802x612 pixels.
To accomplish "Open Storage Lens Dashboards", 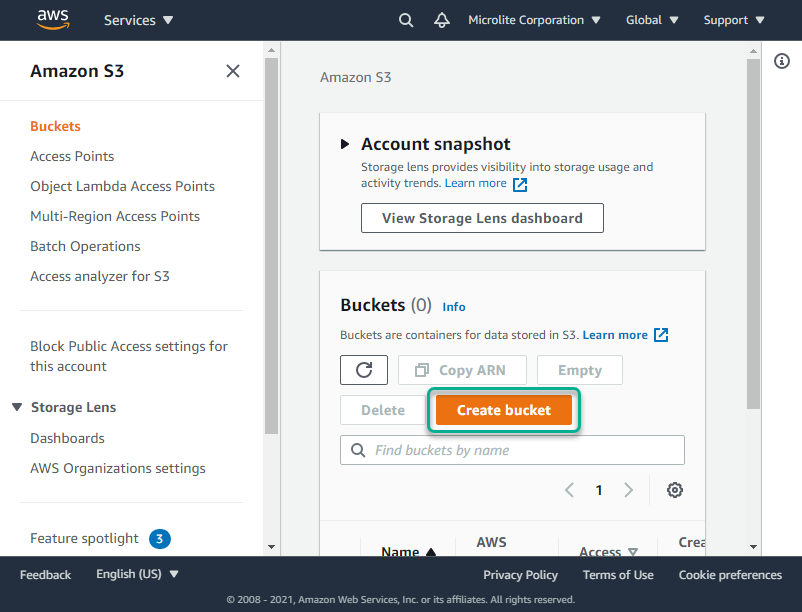I will (67, 439).
